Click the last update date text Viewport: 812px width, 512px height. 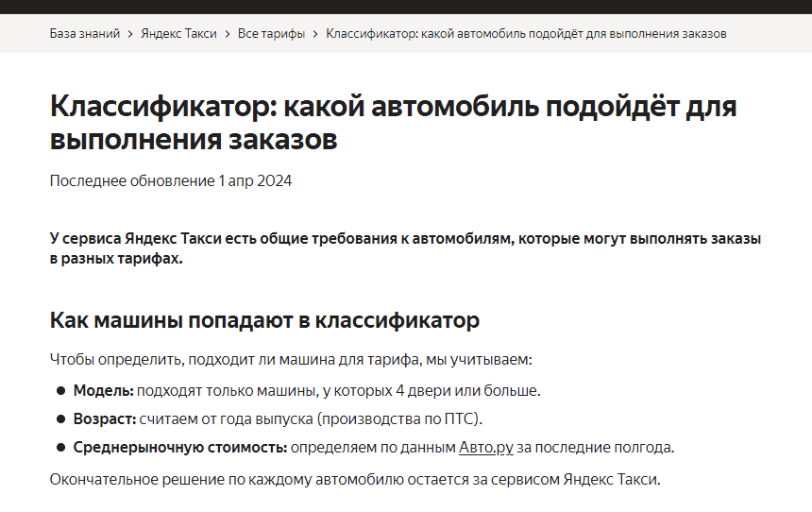(171, 180)
